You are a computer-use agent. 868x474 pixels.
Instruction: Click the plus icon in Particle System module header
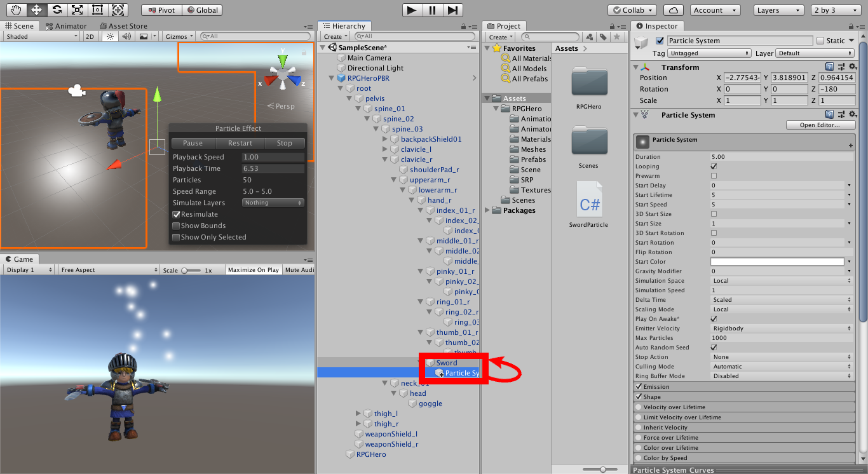tap(850, 146)
